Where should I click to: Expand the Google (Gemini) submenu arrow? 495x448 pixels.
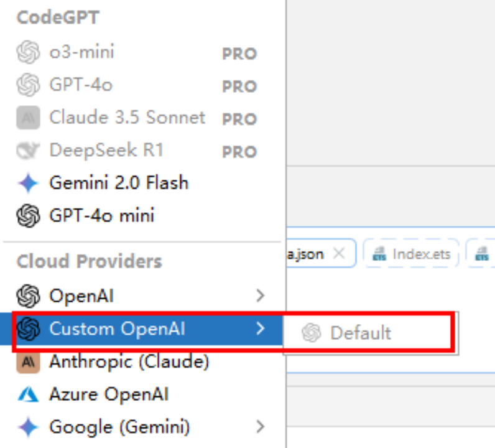261,427
